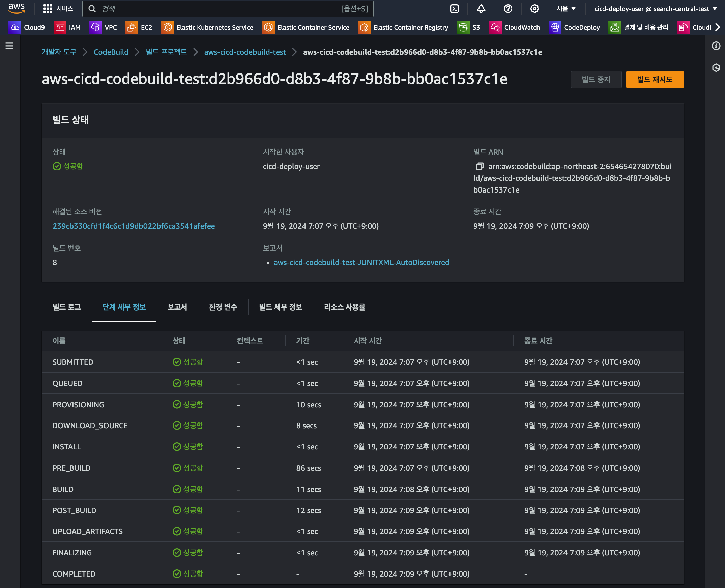Open console settings gear icon
Screen dimensions: 725x588
coord(534,9)
